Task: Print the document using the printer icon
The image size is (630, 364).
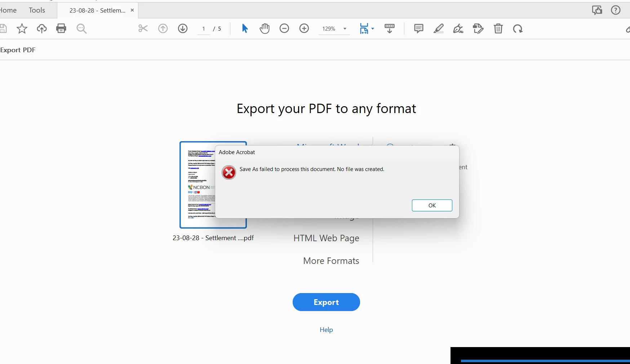Action: (x=61, y=28)
